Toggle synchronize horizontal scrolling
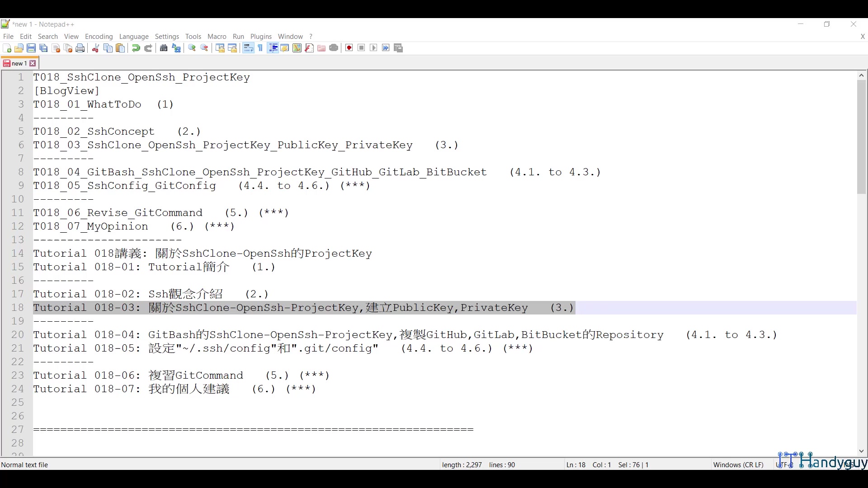The image size is (868, 488). [232, 48]
